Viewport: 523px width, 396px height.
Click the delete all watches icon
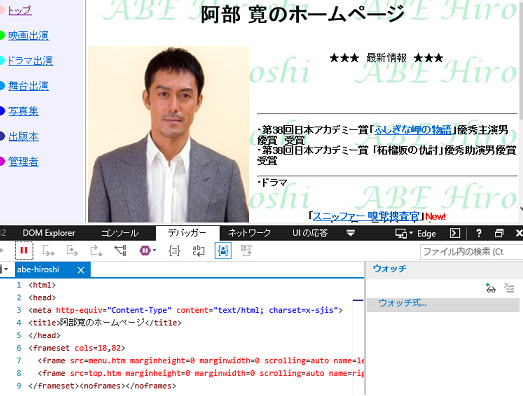pyautogui.click(x=509, y=288)
